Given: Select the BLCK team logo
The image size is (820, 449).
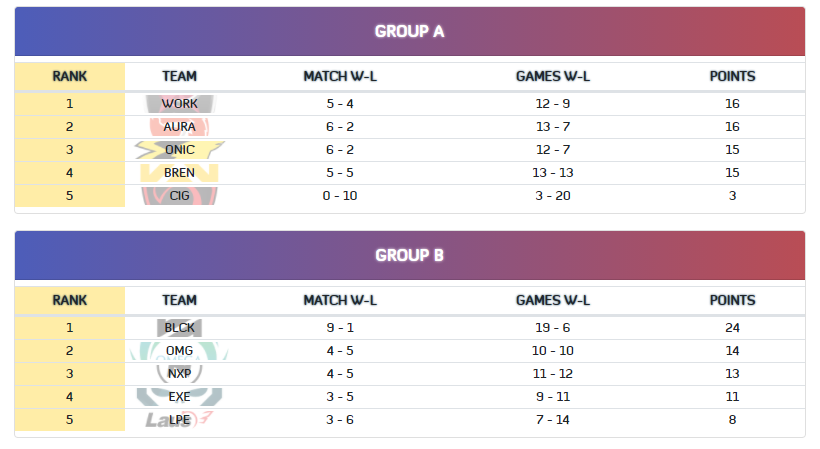Looking at the screenshot, I should (x=179, y=328).
